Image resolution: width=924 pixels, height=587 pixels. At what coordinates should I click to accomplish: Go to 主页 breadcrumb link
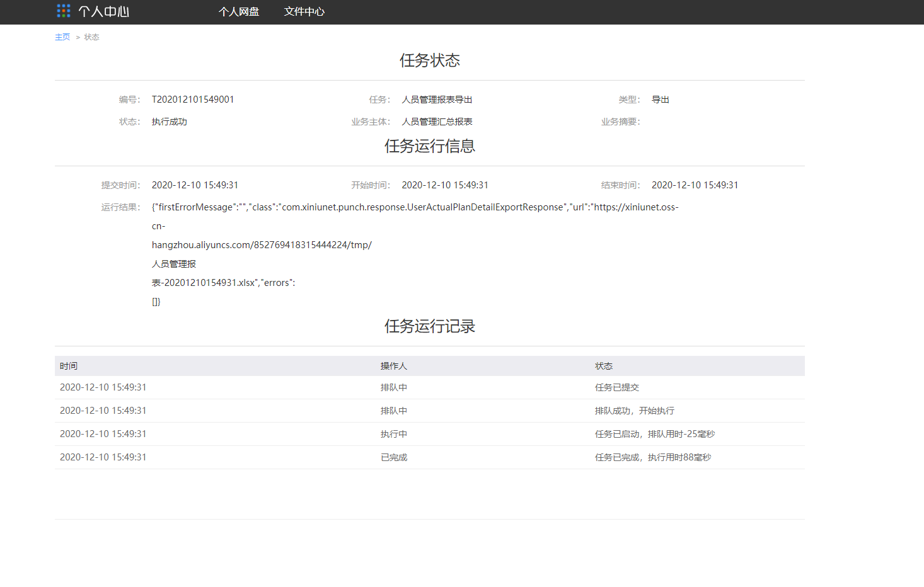pyautogui.click(x=62, y=37)
